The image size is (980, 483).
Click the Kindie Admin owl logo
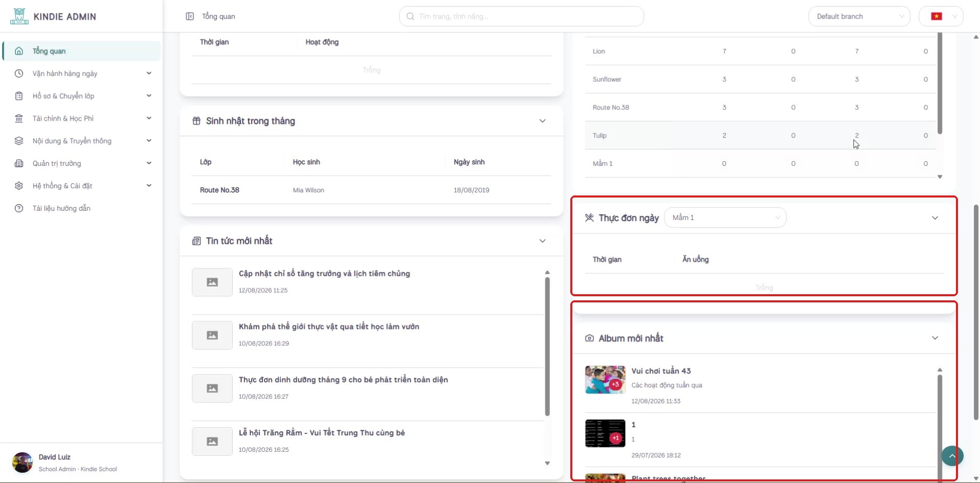coord(19,16)
